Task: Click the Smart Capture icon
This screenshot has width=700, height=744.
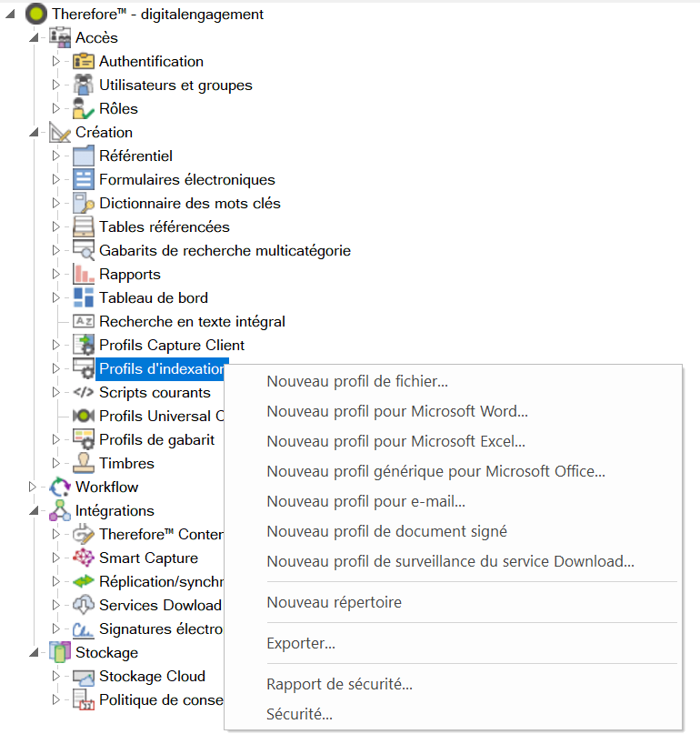Action: pos(84,558)
